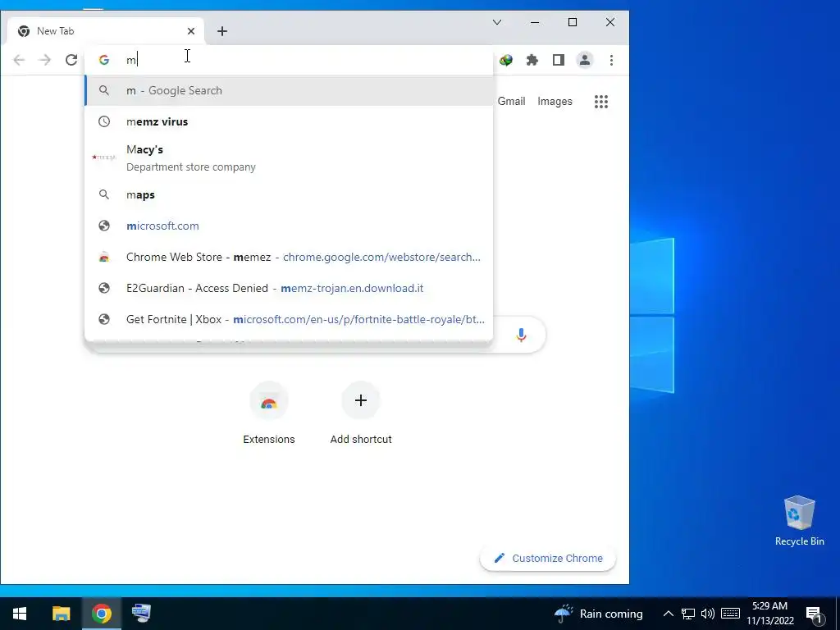This screenshot has height=630, width=840.
Task: Open the Extensions shortcut tile
Action: 269,413
